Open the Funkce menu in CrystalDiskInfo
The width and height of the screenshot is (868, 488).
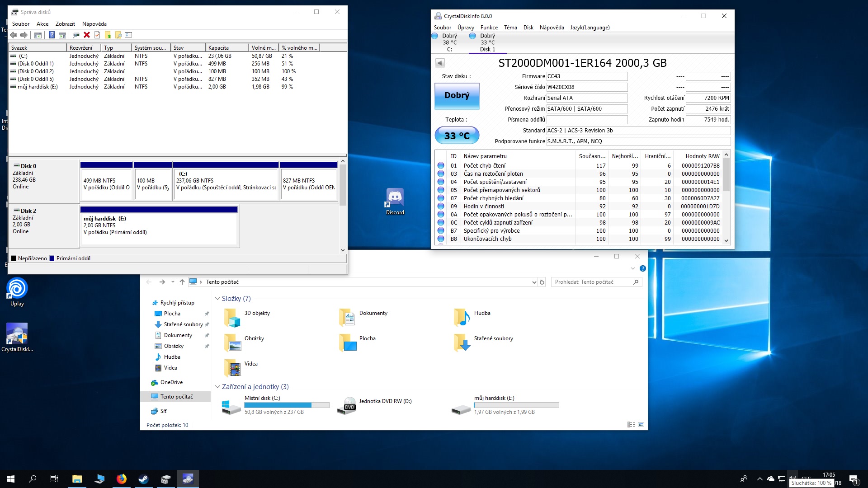pos(489,28)
